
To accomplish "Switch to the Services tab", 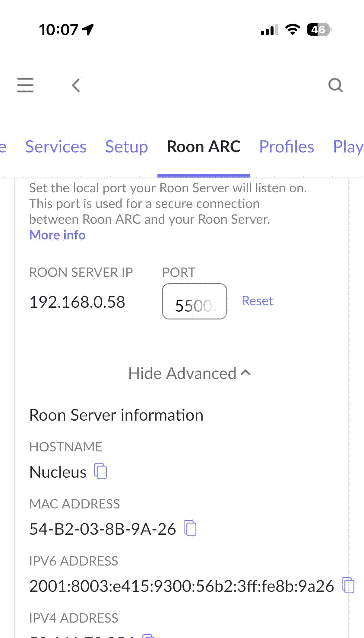I will coord(56,147).
